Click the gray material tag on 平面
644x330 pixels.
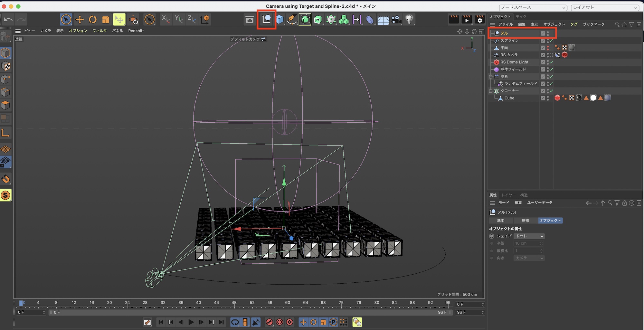point(572,48)
